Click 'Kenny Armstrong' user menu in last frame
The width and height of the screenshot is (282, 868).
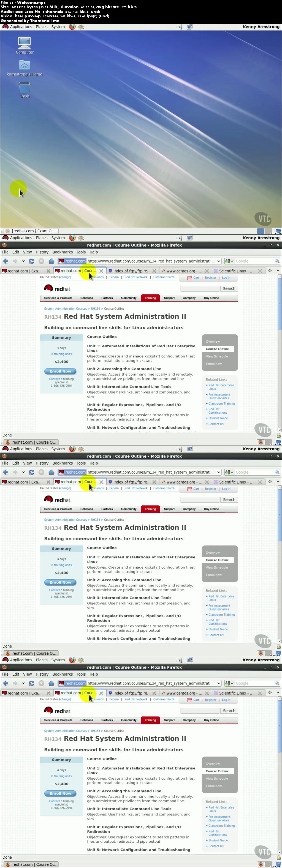click(261, 660)
